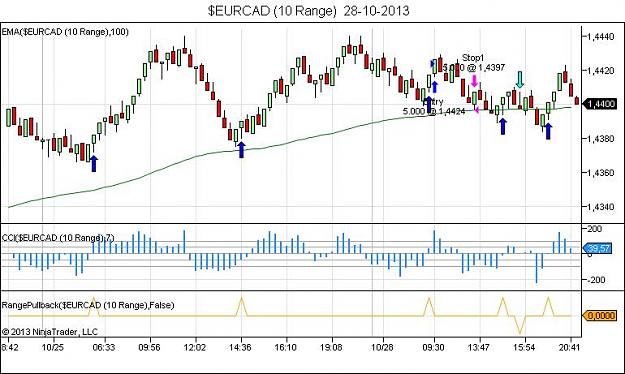The height and width of the screenshot is (374, 625).
Task: Click the '5,000 @ 1,4424' entry text
Action: [x=434, y=111]
